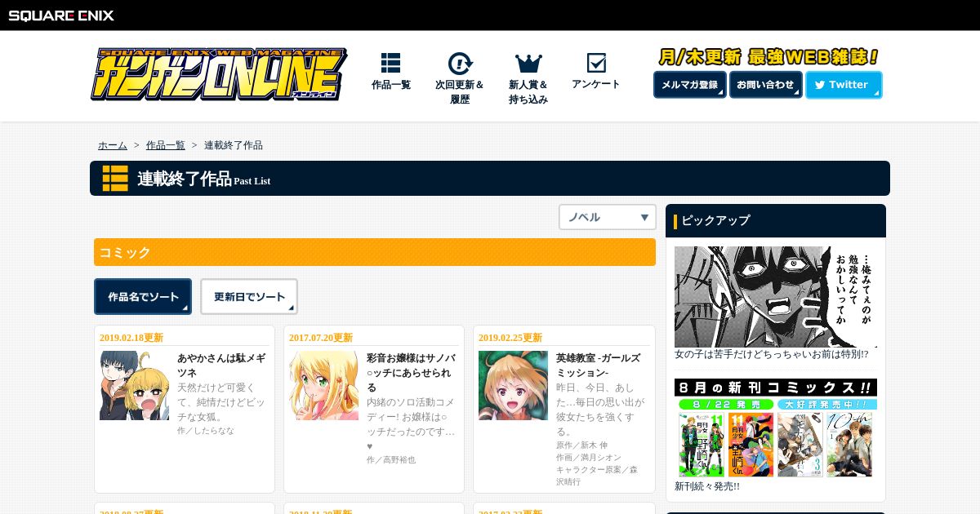Viewport: 980px width, 514px height.
Task: Click the 2017.07.20更新 date text
Action: coord(321,338)
